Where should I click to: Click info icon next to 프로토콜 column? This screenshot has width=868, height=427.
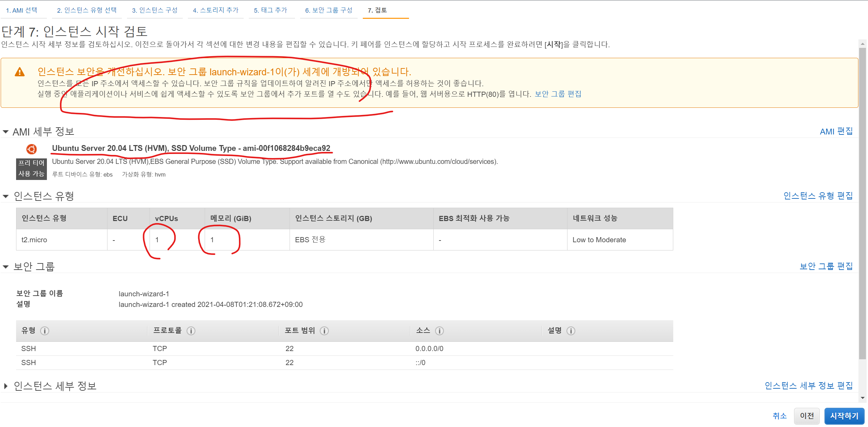(x=191, y=331)
